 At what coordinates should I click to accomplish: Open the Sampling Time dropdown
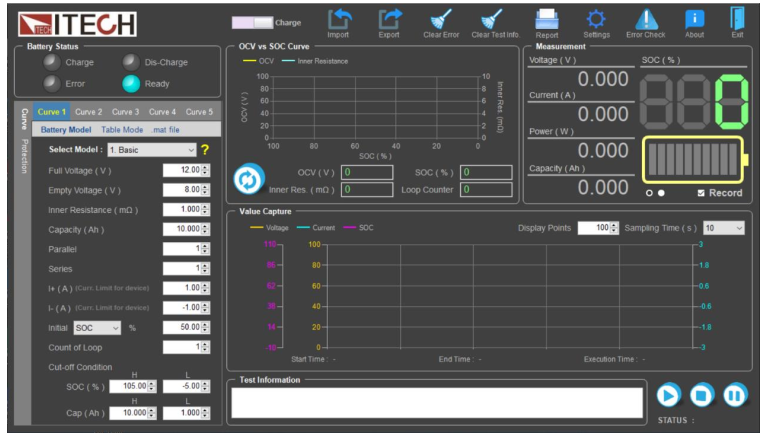coord(724,228)
